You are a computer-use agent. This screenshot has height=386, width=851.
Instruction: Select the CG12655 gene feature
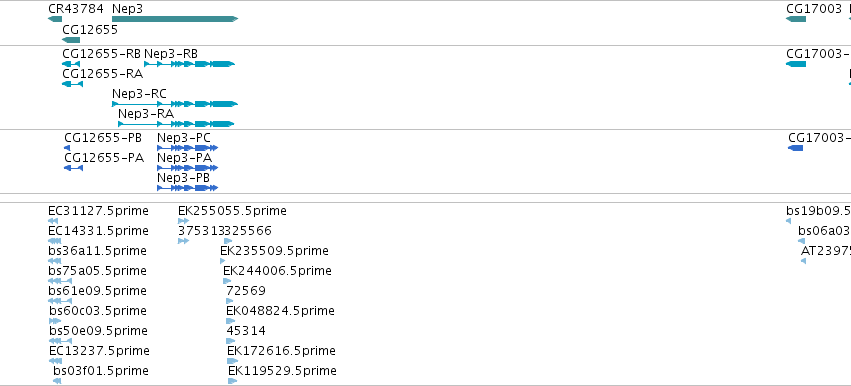tap(71, 40)
